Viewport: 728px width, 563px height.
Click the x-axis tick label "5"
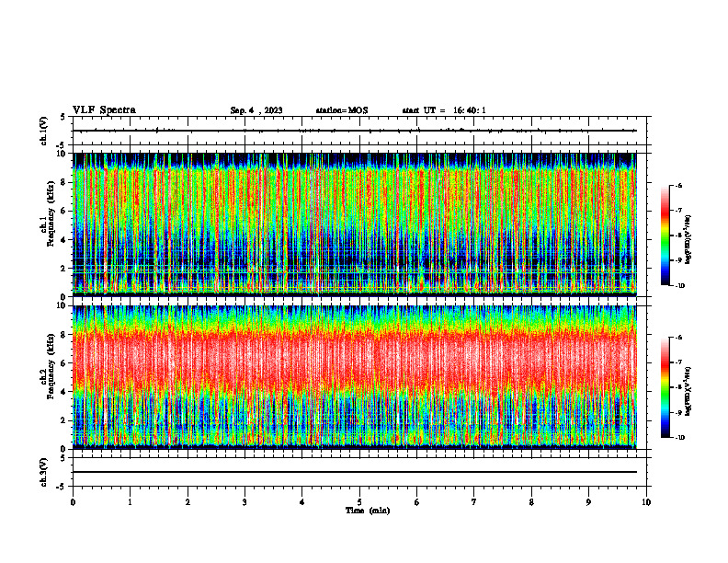[x=359, y=502]
